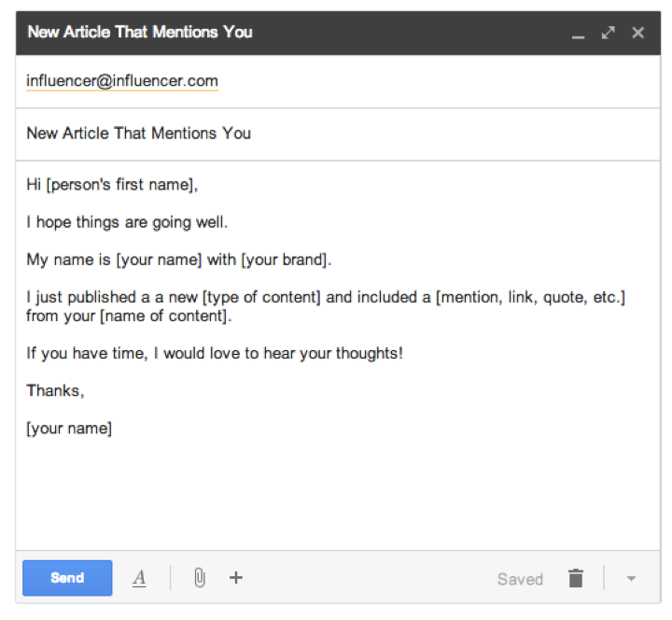Click the "I just published" paragraph
Image resolution: width=672 pixels, height=620 pixels.
(x=325, y=298)
